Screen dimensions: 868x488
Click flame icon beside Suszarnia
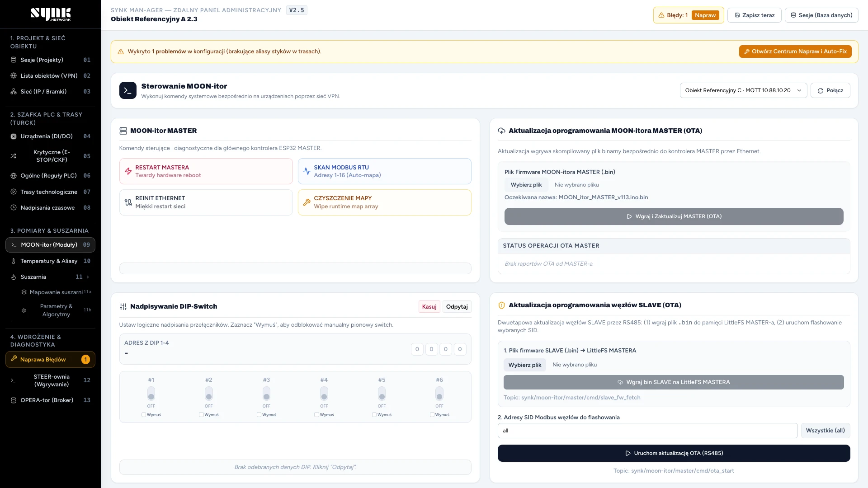[x=14, y=277]
